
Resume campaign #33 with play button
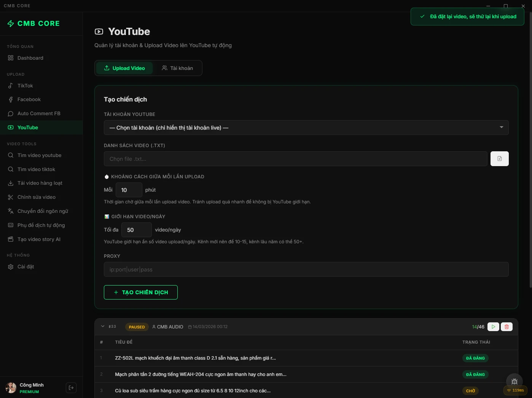pyautogui.click(x=493, y=327)
